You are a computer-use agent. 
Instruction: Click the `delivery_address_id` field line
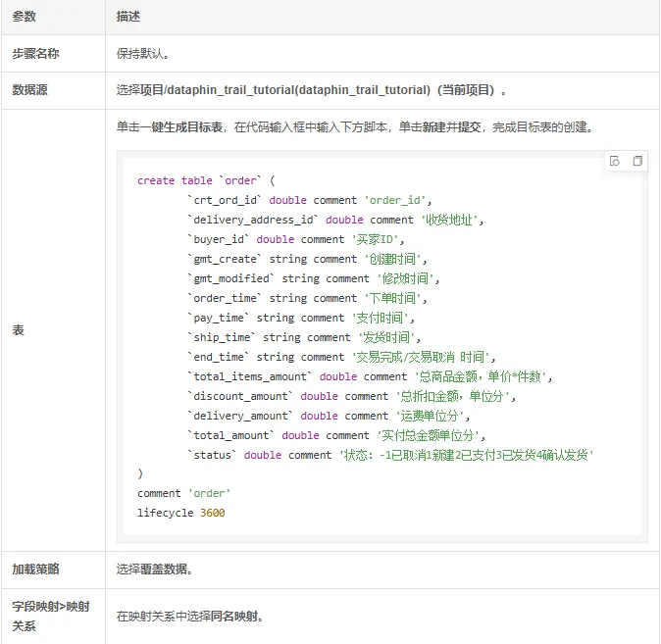335,220
